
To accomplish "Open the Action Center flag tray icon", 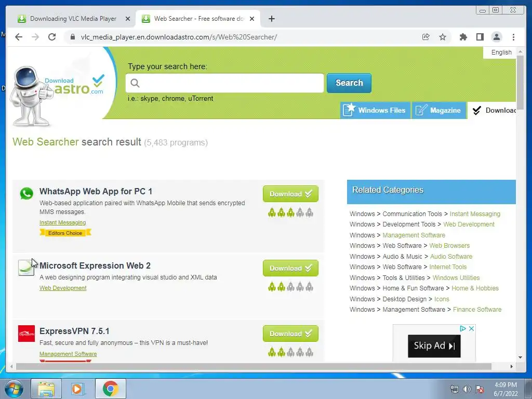I will click(x=480, y=389).
